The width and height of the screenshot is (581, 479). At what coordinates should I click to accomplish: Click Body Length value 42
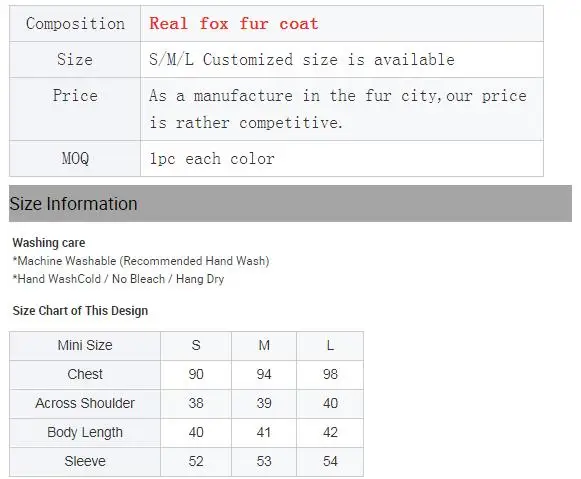(330, 433)
